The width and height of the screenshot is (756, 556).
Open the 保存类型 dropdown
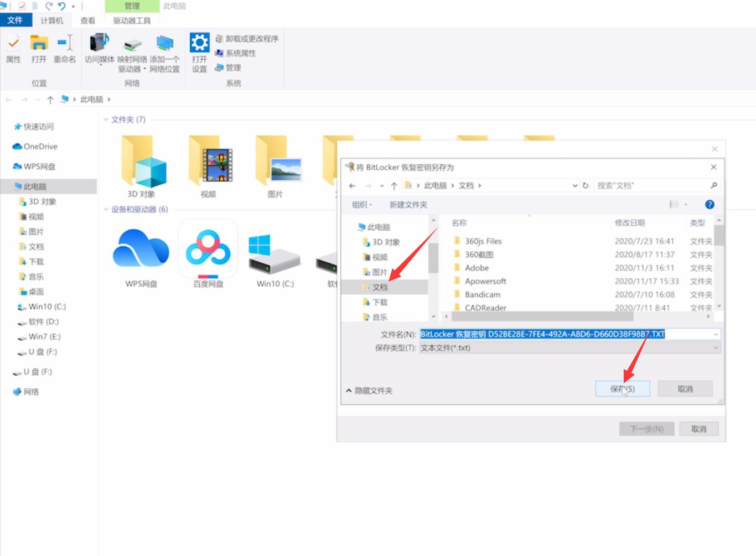(x=570, y=348)
